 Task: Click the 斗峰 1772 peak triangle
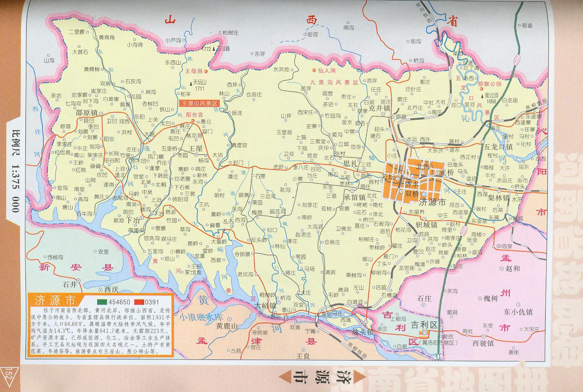214,49
